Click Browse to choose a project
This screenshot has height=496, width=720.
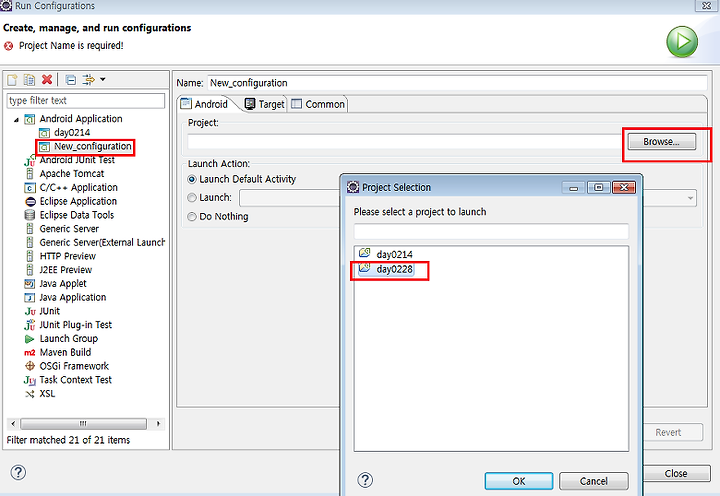662,141
